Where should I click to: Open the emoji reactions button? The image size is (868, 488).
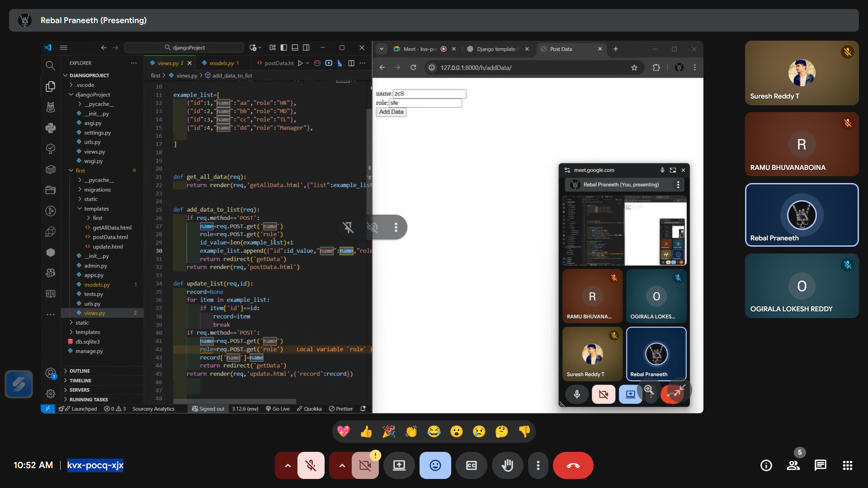435,465
